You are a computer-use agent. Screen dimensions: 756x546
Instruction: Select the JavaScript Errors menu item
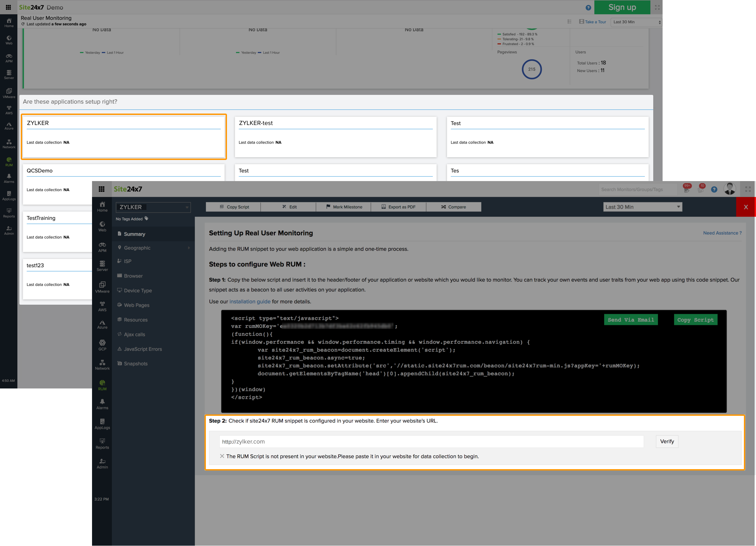click(x=143, y=349)
